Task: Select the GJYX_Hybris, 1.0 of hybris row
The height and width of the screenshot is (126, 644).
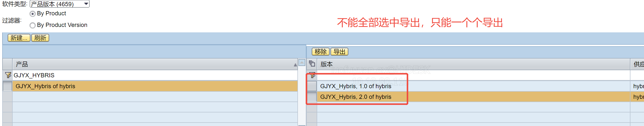Action: coord(474,86)
